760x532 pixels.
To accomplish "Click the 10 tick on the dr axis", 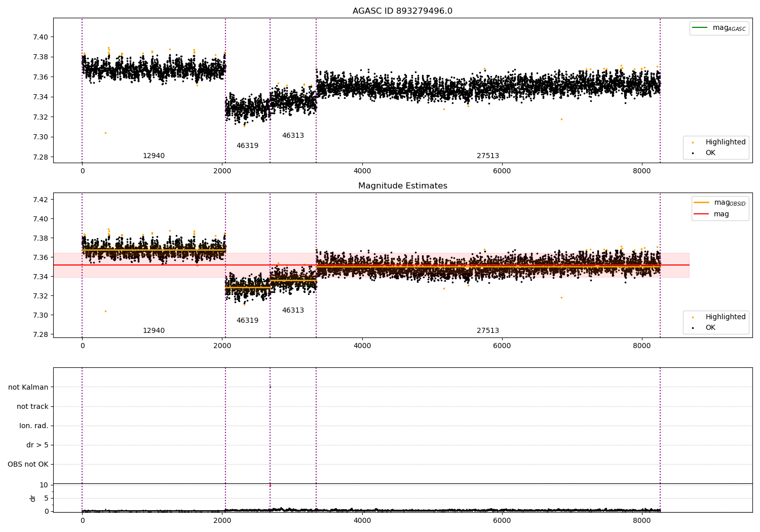I will coord(44,485).
